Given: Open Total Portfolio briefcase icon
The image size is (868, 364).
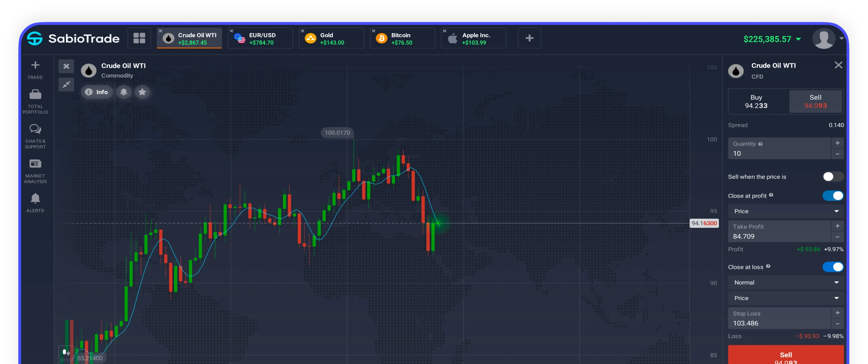Looking at the screenshot, I should tap(35, 94).
